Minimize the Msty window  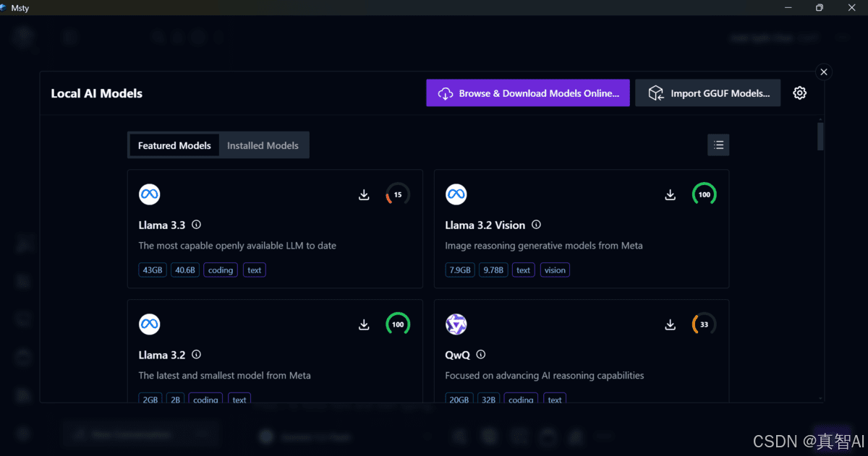point(787,7)
